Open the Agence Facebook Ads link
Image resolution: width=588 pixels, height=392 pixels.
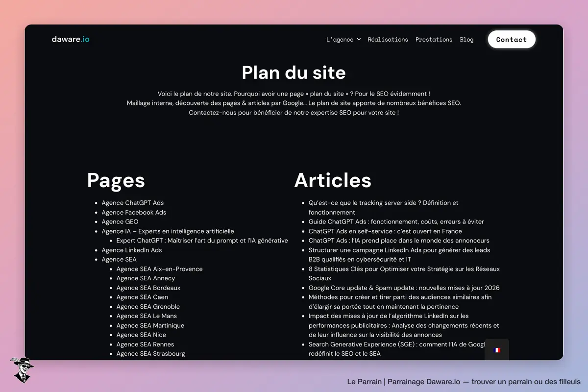click(x=134, y=212)
